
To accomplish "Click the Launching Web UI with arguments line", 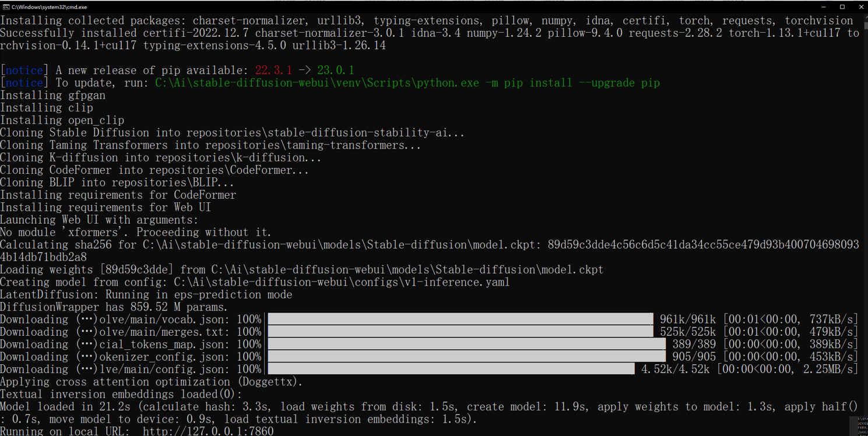I will [99, 220].
